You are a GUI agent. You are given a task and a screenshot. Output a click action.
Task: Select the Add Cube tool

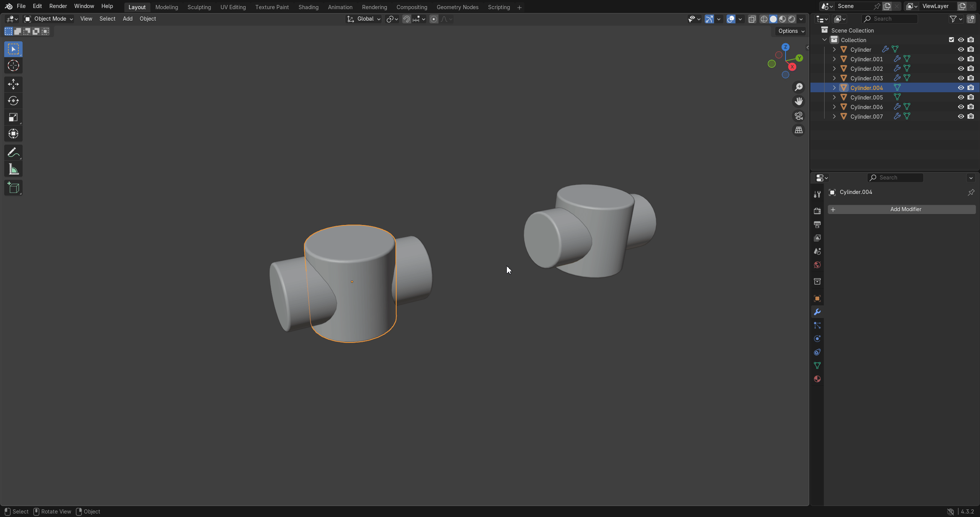13,188
